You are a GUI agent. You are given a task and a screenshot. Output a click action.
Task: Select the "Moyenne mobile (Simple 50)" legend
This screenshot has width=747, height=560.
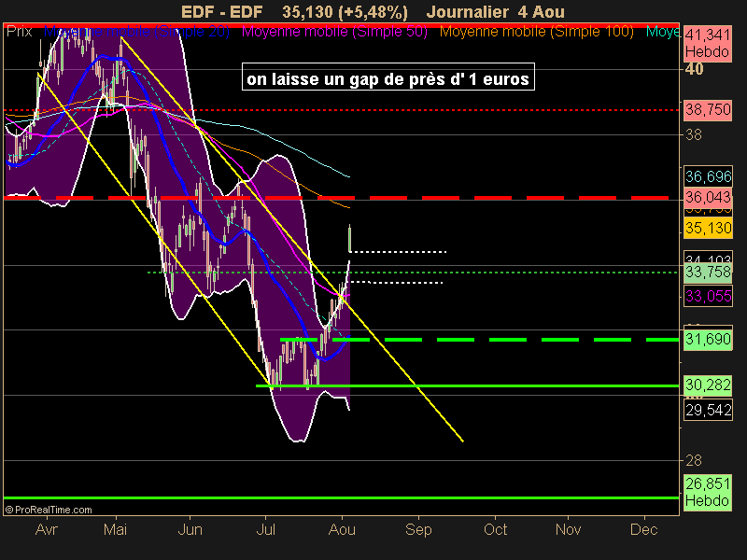point(334,32)
